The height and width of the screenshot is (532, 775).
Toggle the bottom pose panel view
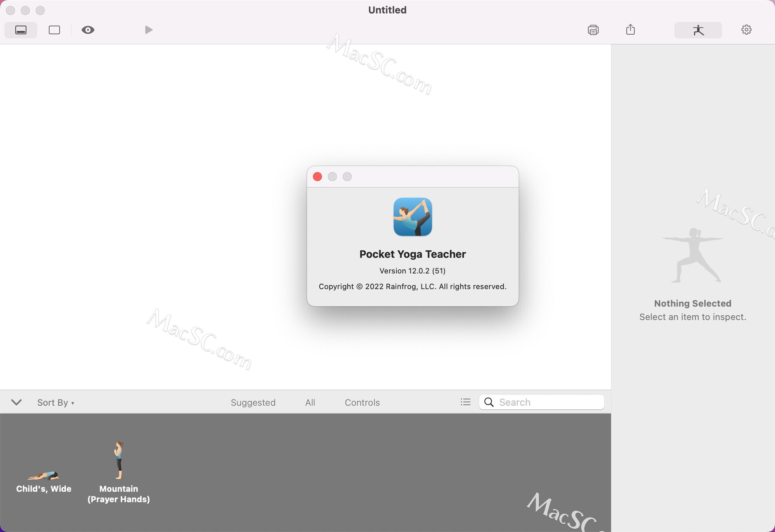coord(21,30)
